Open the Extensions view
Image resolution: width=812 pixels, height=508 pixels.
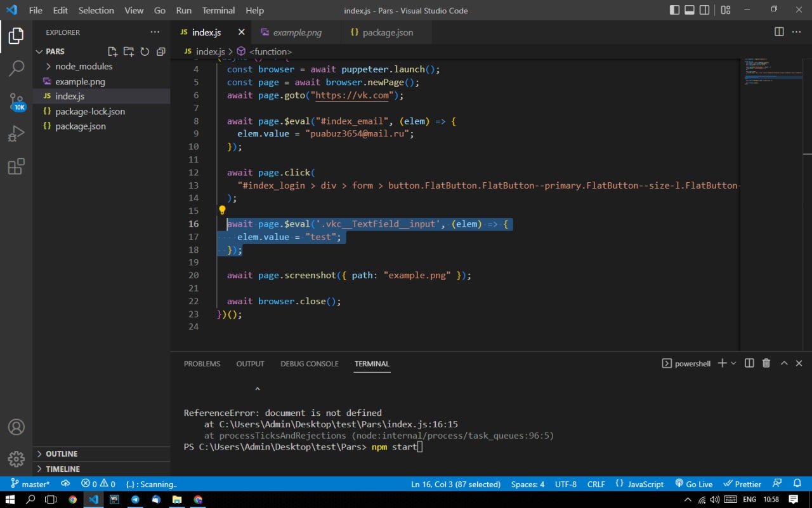pyautogui.click(x=16, y=166)
